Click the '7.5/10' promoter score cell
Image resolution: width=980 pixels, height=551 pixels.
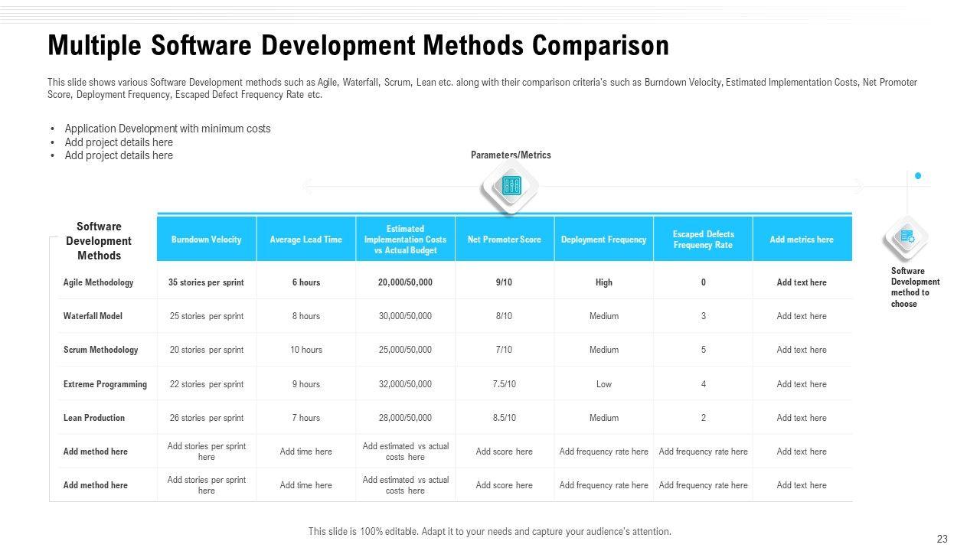504,384
